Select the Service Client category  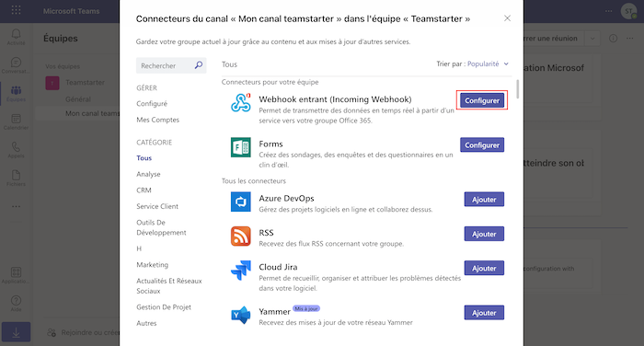pos(157,206)
